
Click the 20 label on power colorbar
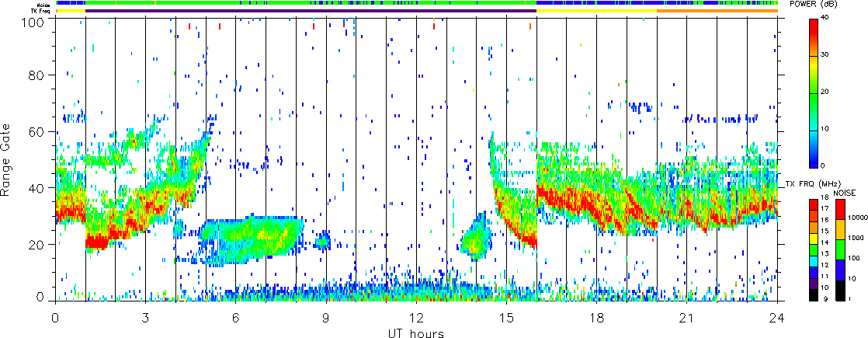point(825,92)
